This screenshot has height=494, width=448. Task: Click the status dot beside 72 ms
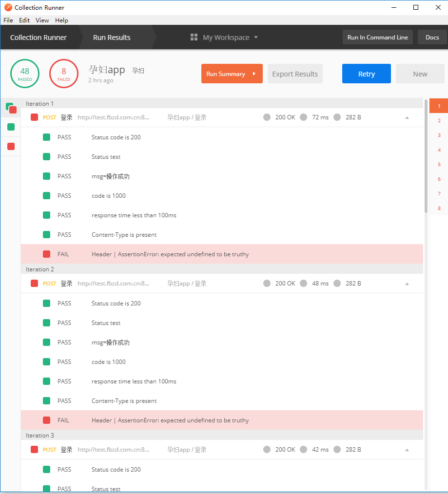(304, 117)
